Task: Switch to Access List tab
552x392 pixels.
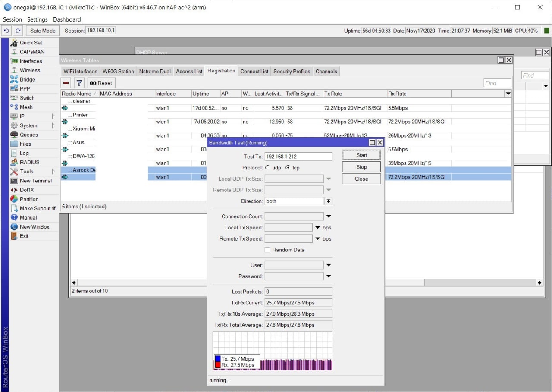Action: 189,71
